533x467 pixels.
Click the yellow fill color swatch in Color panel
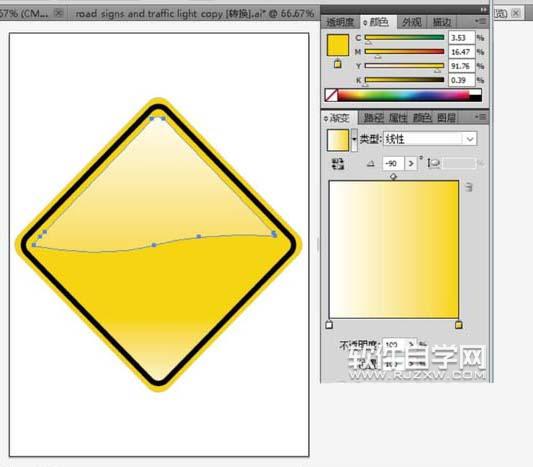[x=338, y=45]
